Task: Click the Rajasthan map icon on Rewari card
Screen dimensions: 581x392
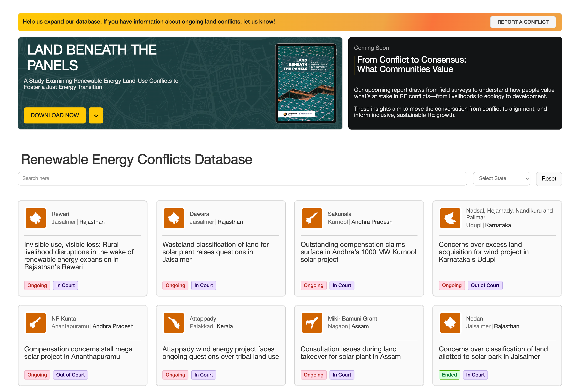Action: 35,218
